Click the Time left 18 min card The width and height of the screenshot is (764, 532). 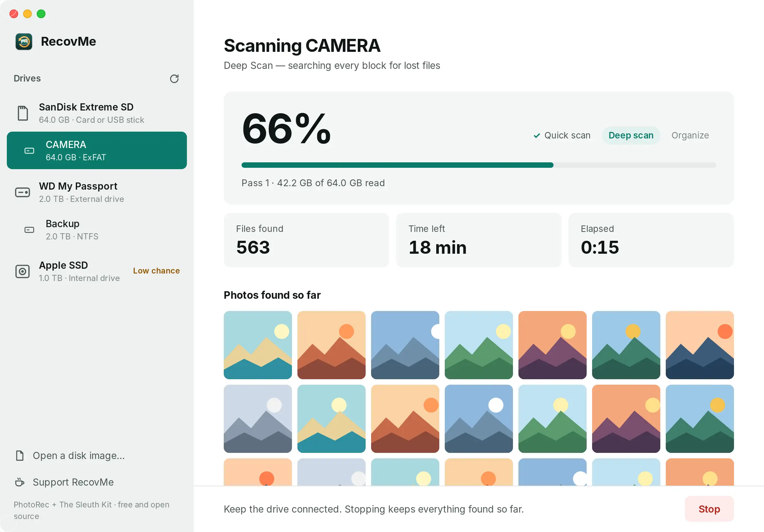pos(479,240)
